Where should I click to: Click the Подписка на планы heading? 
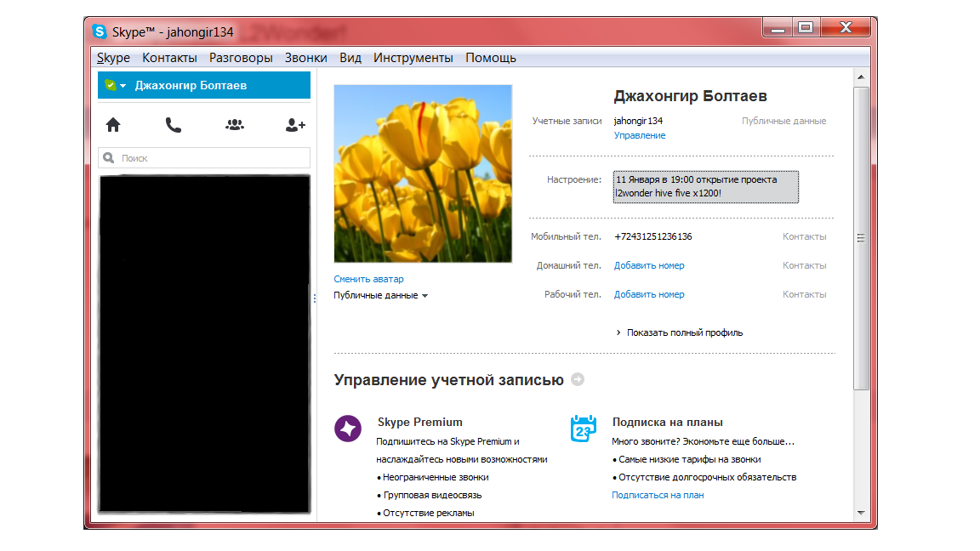pos(668,423)
